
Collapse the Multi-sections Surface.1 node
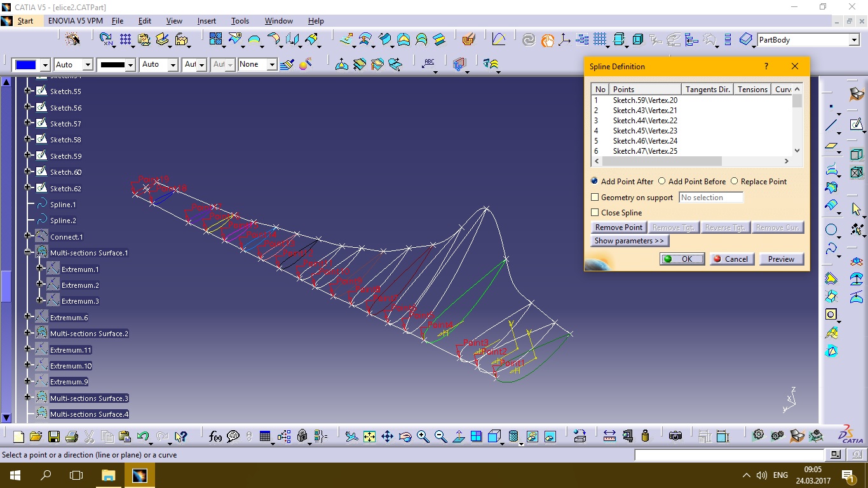click(28, 253)
